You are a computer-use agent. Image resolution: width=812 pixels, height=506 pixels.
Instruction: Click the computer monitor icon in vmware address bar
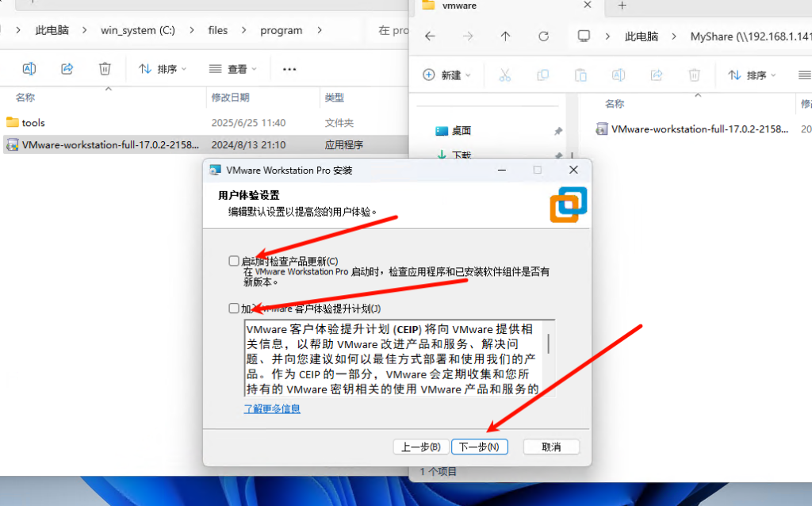point(584,36)
